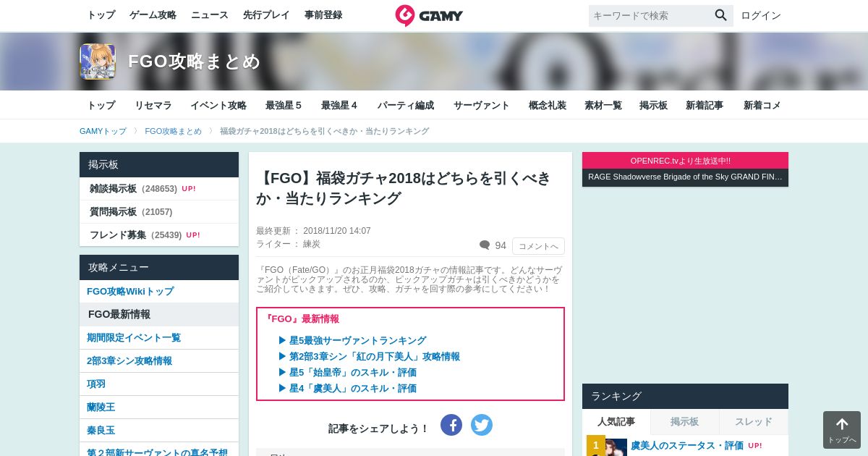Click the ログイン link
Image resolution: width=868 pixels, height=456 pixels.
761,15
